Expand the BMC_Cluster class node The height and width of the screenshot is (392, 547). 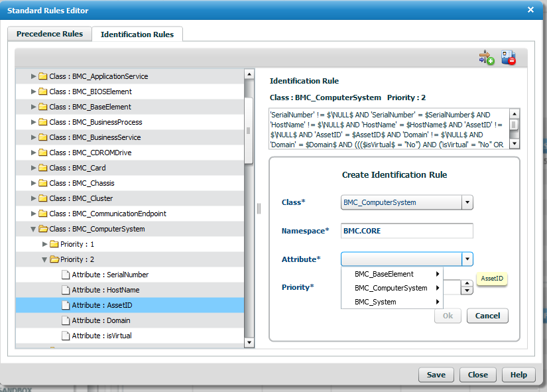[x=33, y=198]
